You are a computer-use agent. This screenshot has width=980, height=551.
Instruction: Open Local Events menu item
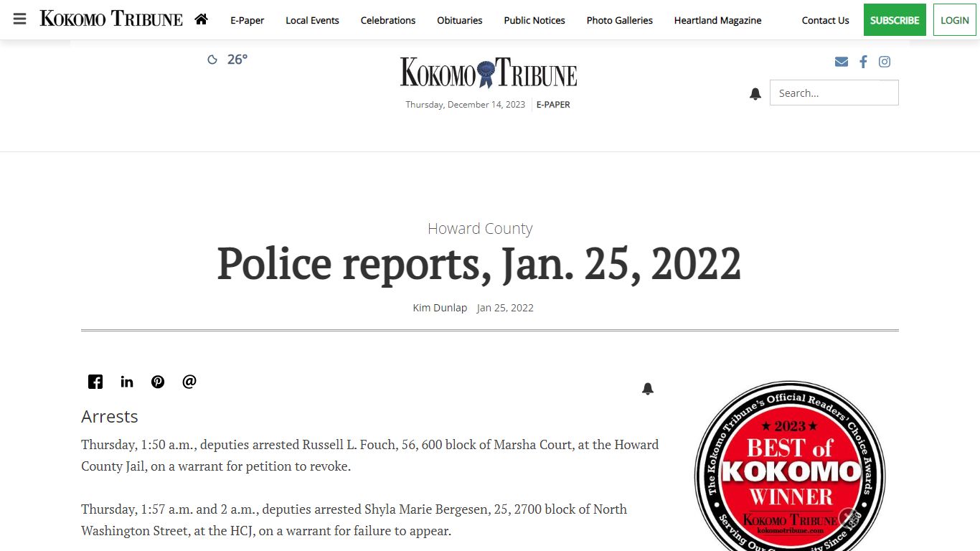[x=312, y=20]
